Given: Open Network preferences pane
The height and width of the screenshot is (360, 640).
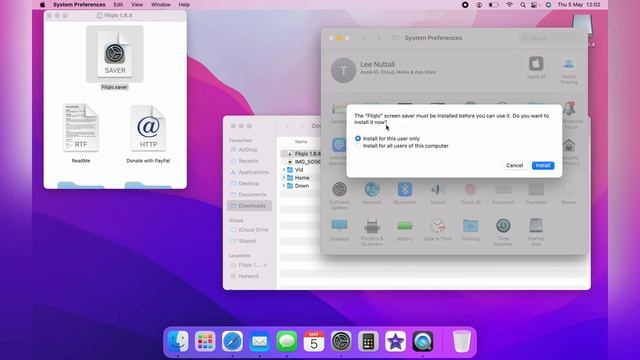Looking at the screenshot, I should (x=372, y=193).
